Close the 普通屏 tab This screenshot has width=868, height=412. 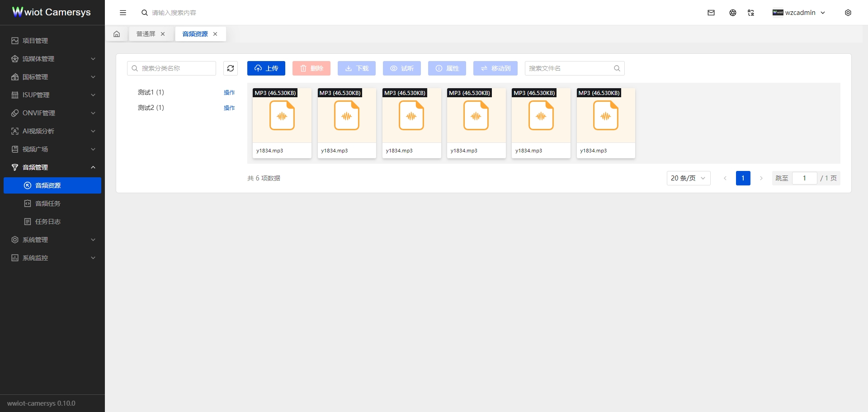(x=163, y=34)
